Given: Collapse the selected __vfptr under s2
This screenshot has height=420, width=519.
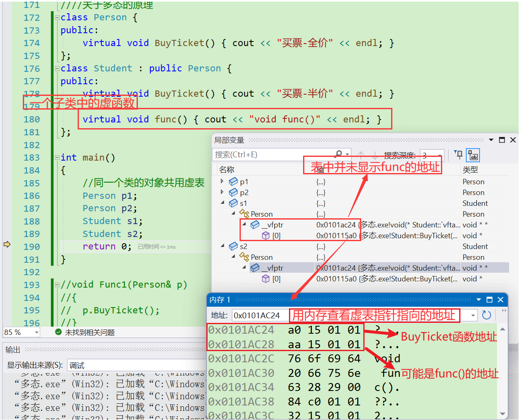Looking at the screenshot, I should (x=244, y=267).
